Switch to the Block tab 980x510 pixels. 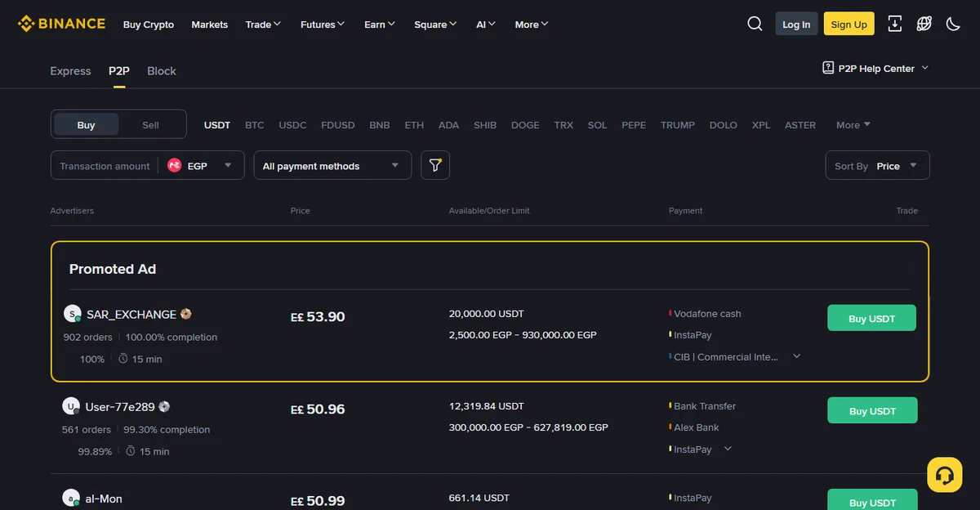[x=162, y=71]
